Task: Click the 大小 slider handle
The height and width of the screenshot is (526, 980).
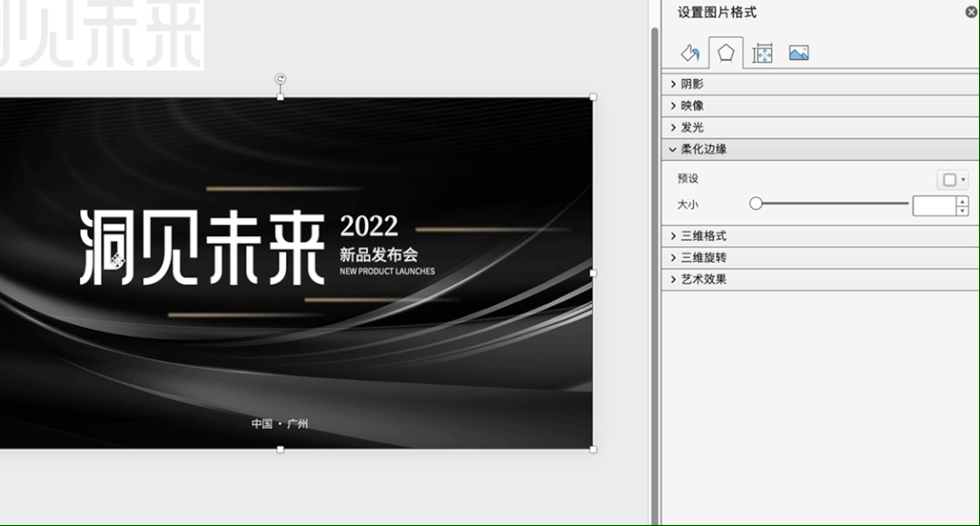Action: point(756,203)
